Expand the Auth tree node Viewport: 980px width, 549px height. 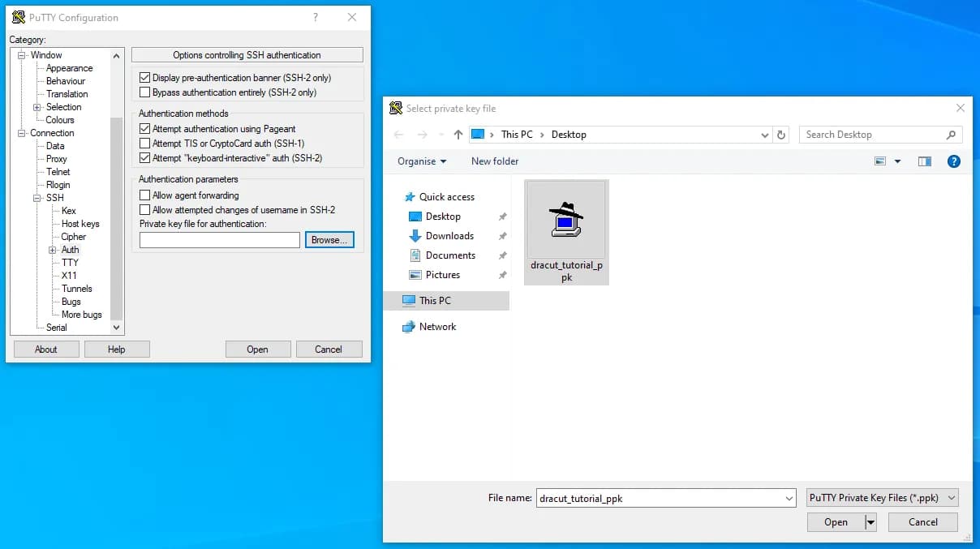pyautogui.click(x=53, y=250)
